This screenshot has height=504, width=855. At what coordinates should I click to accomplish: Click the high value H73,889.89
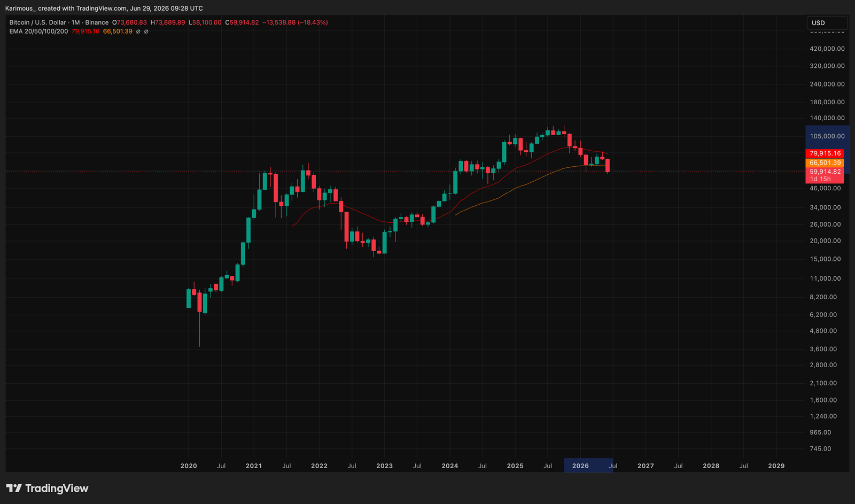[168, 22]
